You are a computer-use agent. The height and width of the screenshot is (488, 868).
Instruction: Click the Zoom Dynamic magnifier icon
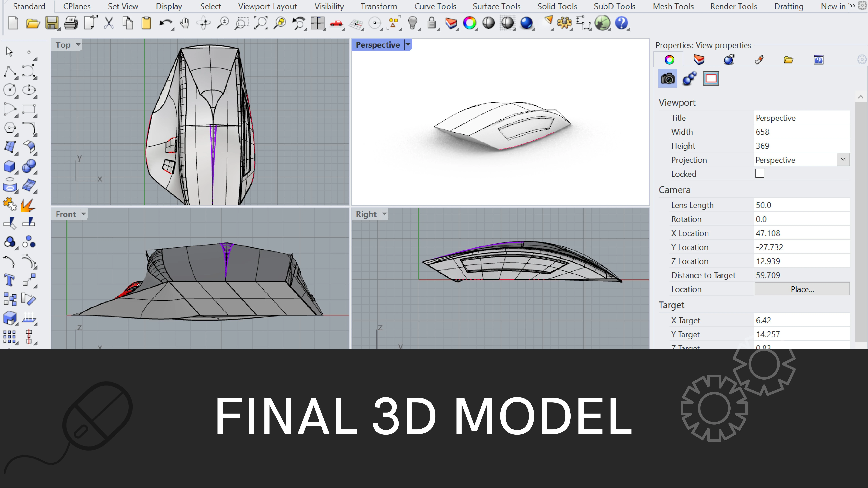(x=223, y=23)
